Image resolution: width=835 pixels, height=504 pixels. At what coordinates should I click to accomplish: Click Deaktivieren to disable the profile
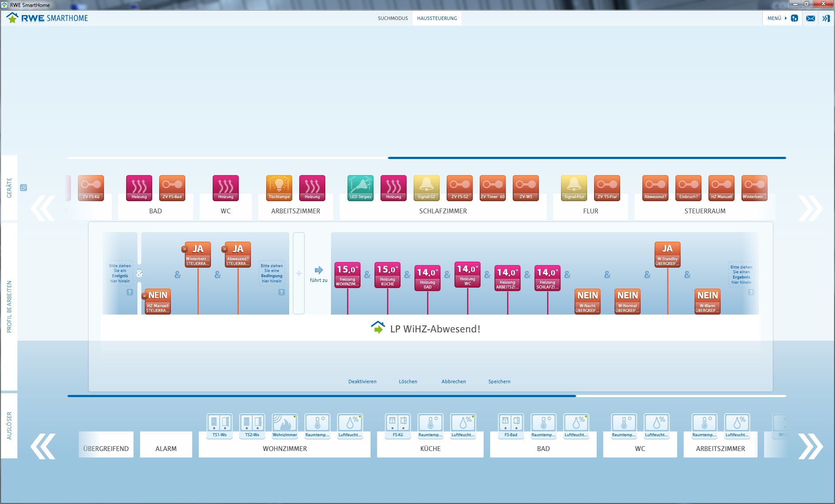(x=362, y=381)
